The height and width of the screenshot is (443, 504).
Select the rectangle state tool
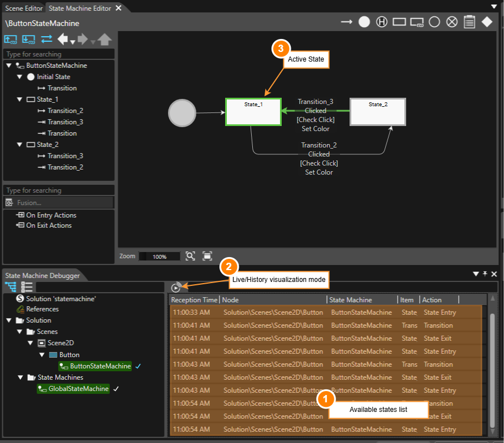click(x=399, y=22)
